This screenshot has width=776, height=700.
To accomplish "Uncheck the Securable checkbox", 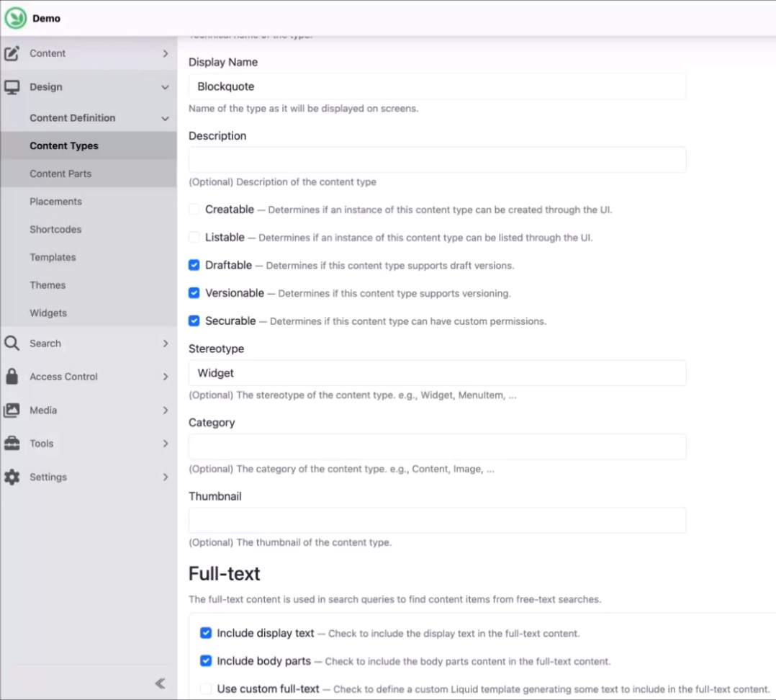I will point(194,320).
